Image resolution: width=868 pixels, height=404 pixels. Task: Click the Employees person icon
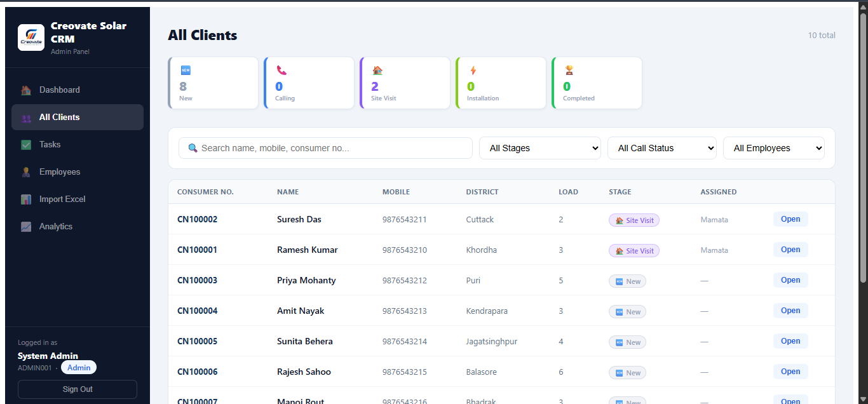pos(26,172)
